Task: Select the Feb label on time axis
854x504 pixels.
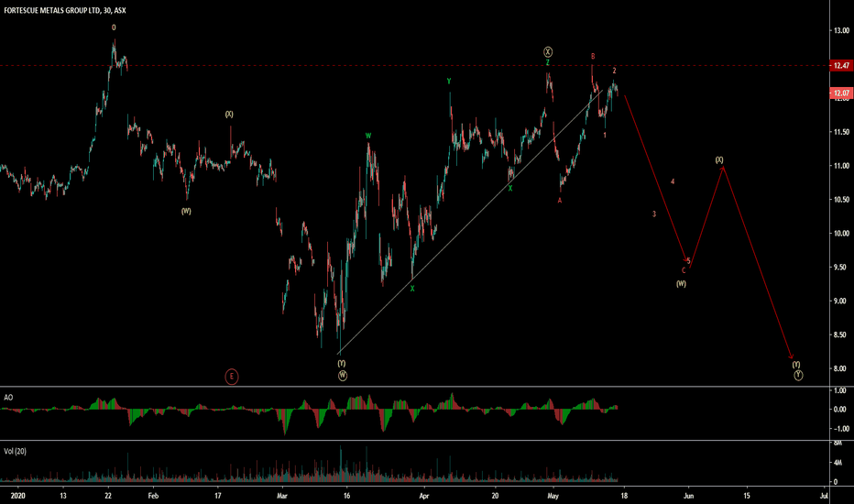Action: [x=153, y=496]
